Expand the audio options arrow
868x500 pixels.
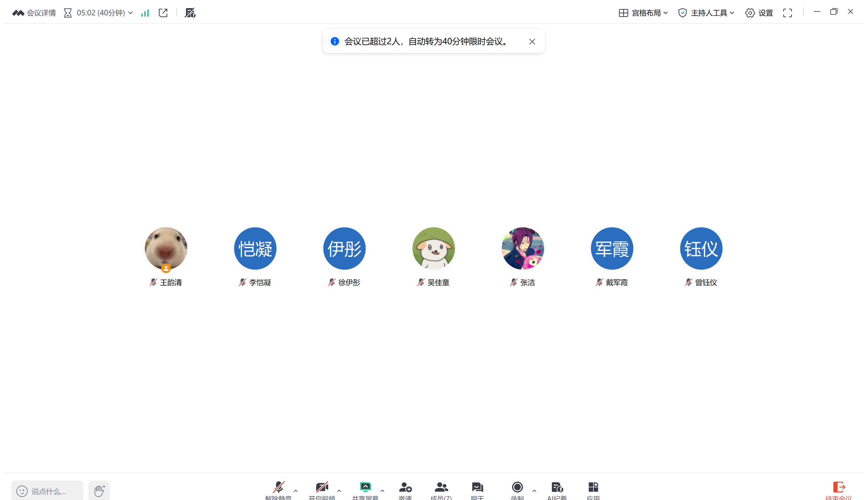pos(296,491)
